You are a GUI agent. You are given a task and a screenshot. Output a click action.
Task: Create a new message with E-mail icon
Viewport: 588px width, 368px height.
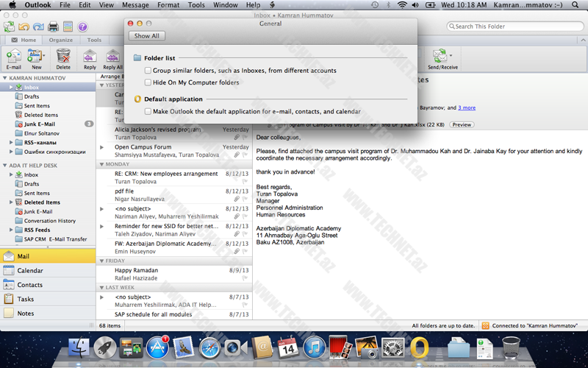(13, 56)
